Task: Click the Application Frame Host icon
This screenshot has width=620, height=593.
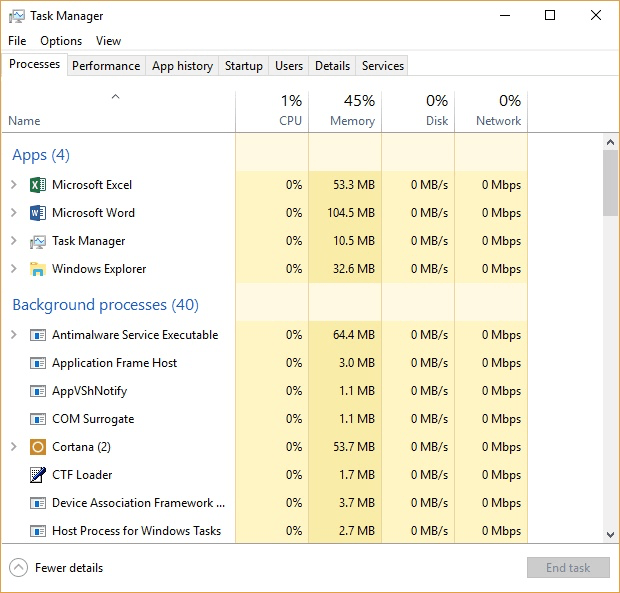Action: (38, 363)
